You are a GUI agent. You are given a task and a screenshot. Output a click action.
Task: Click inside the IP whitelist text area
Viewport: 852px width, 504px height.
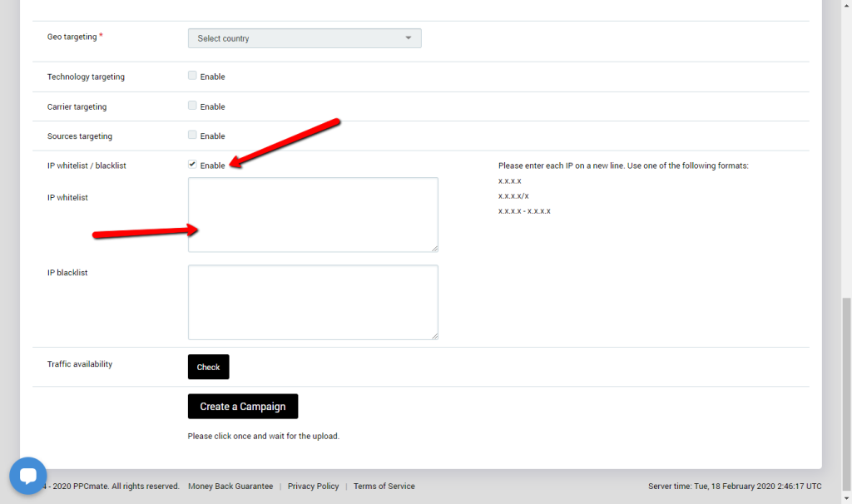[313, 215]
